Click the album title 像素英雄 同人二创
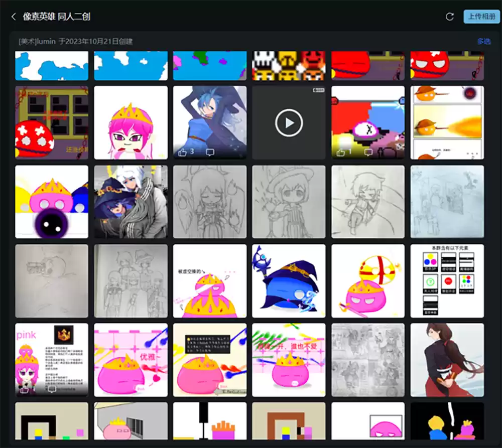Screen dimensions: 502x448 pos(56,17)
